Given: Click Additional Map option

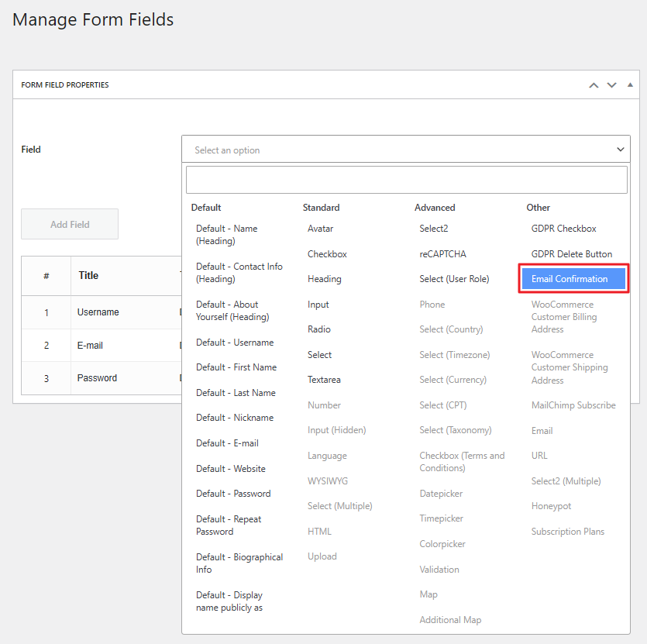Looking at the screenshot, I should pyautogui.click(x=450, y=620).
